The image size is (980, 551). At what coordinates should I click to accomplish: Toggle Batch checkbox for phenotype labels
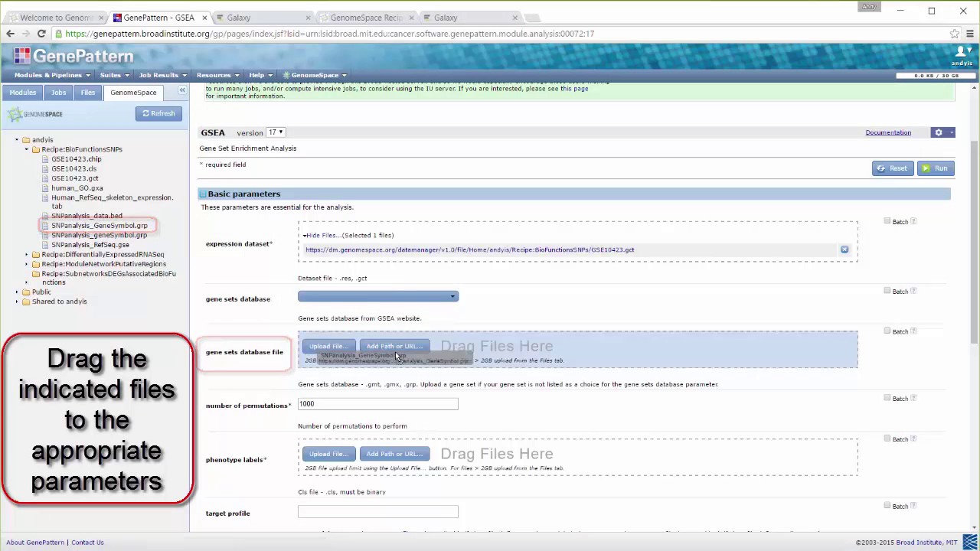(x=887, y=439)
